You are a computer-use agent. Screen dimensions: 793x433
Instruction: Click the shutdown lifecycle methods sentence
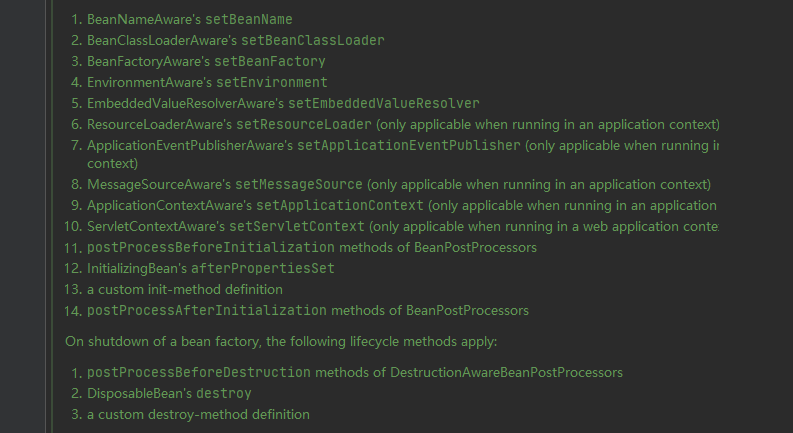click(281, 341)
